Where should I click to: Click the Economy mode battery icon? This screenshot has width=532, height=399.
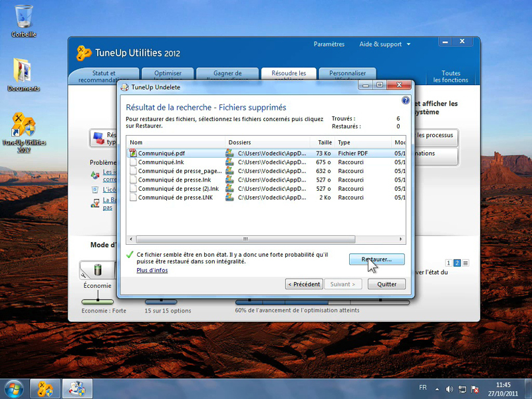point(98,269)
